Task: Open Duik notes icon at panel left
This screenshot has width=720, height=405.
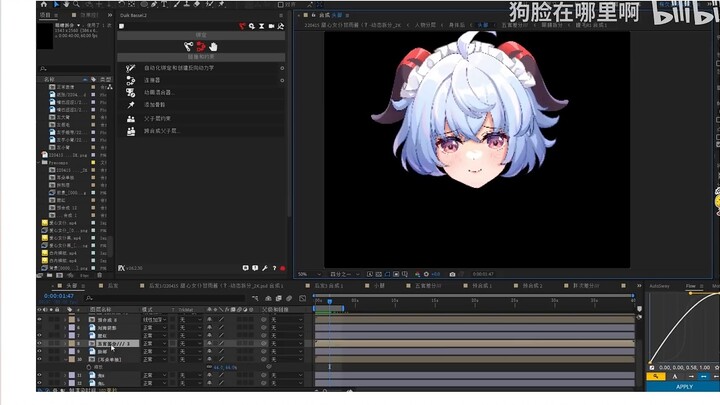Action: [x=122, y=26]
